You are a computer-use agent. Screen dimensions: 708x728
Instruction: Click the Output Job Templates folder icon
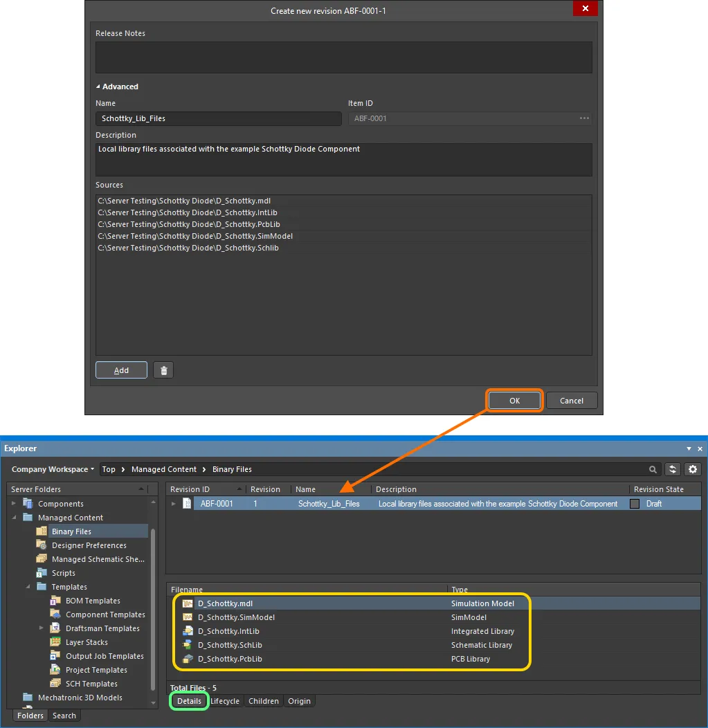pyautogui.click(x=55, y=656)
